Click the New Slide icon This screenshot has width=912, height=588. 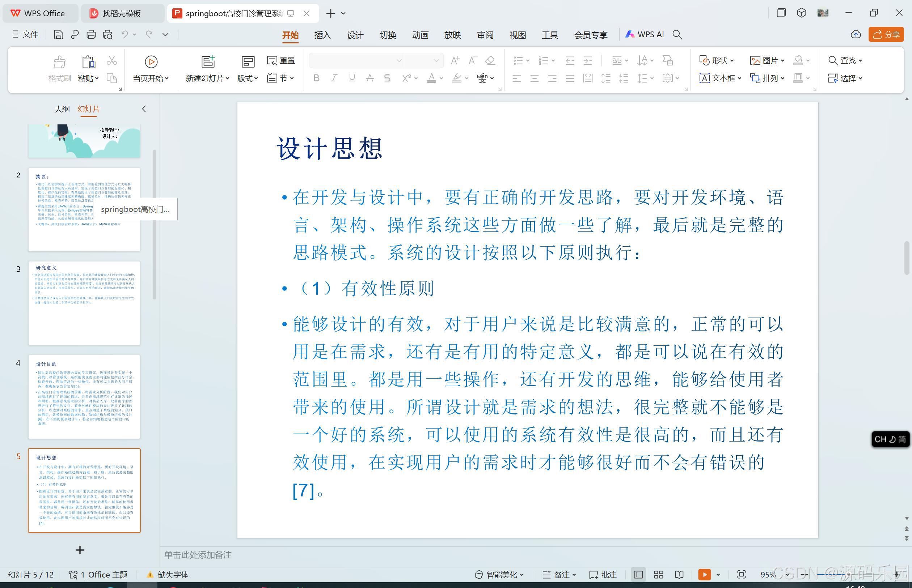pos(208,62)
